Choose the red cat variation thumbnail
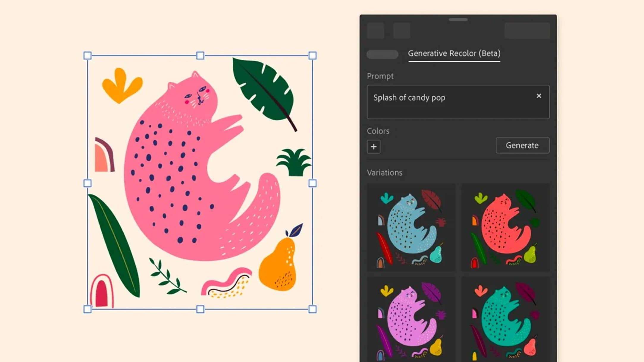 tap(505, 228)
